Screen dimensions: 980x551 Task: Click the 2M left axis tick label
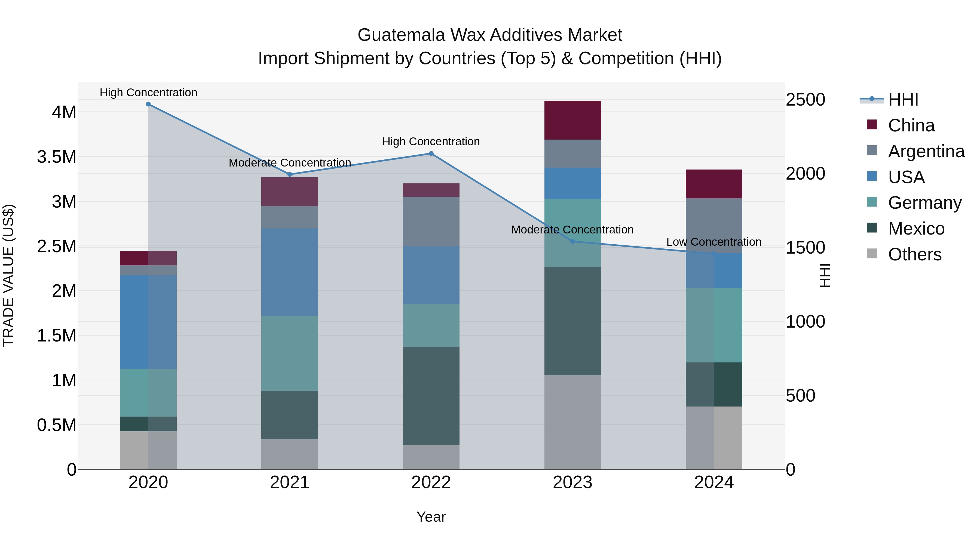tap(64, 291)
